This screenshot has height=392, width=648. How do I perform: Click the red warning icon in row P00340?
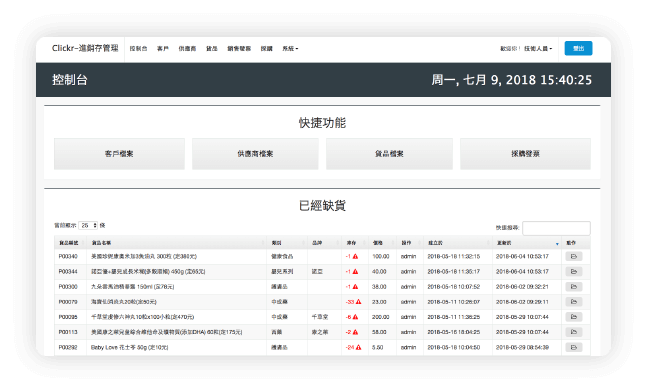click(x=355, y=257)
